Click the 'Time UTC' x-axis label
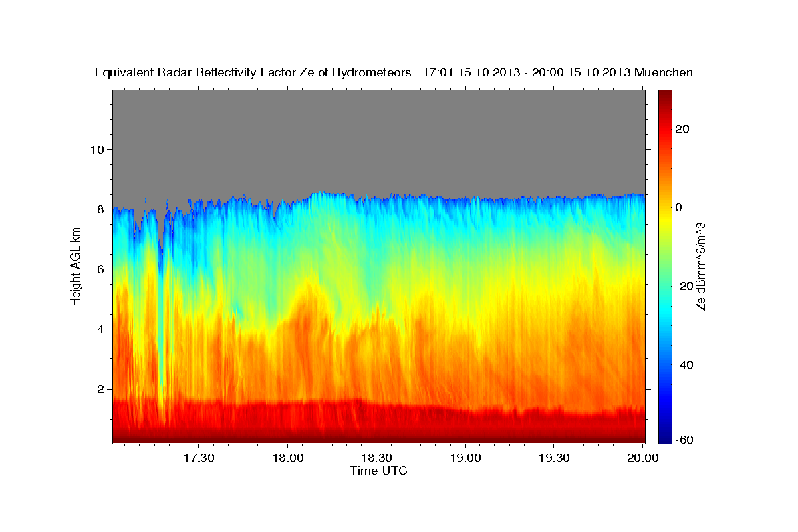Screen dimensions: 798x532 point(378,471)
